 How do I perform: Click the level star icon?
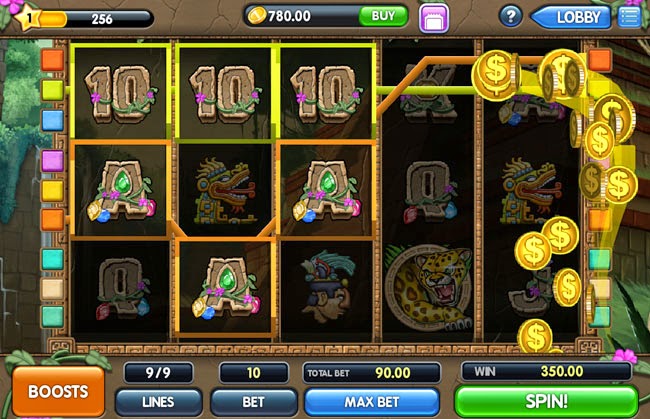tap(28, 17)
